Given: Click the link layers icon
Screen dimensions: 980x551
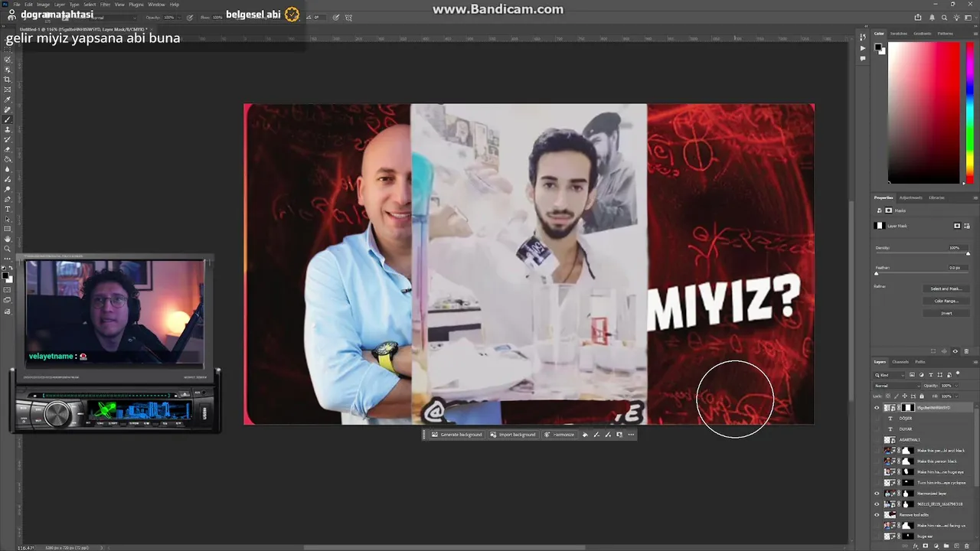Looking at the screenshot, I should (x=906, y=546).
